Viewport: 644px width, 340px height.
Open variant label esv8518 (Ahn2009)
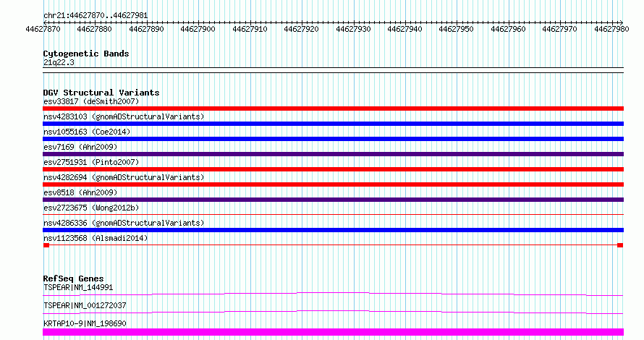(80, 192)
